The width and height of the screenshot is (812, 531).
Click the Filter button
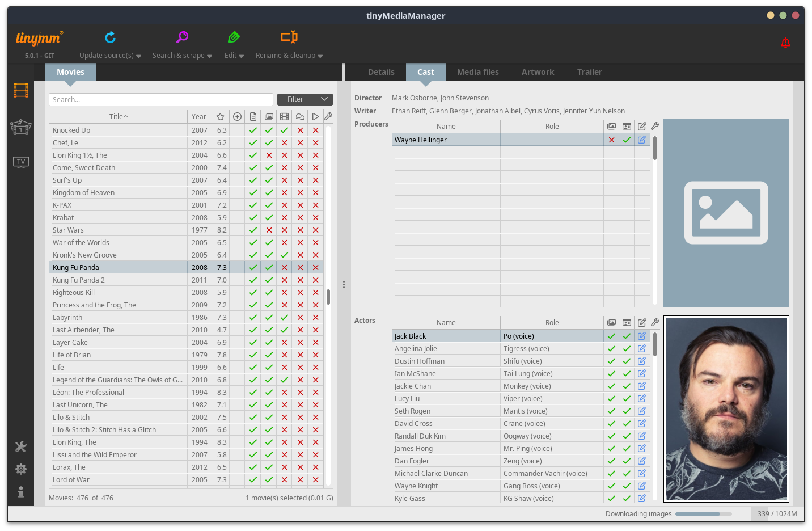[295, 99]
